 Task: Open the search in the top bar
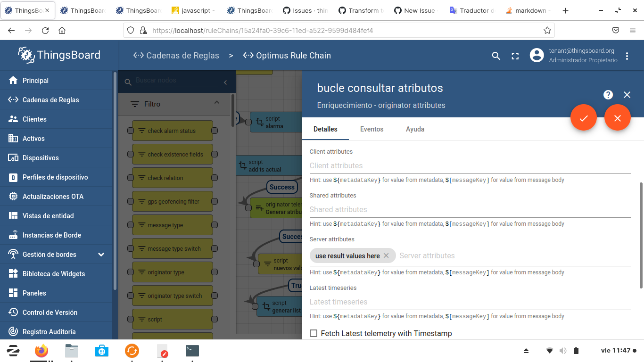(x=495, y=55)
